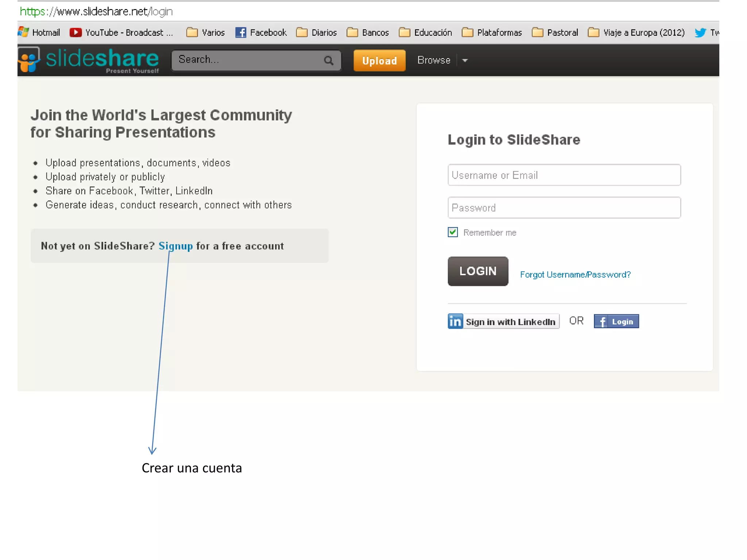Viewport: 747px width, 560px height.
Task: Expand the Browse dropdown arrow
Action: (465, 61)
